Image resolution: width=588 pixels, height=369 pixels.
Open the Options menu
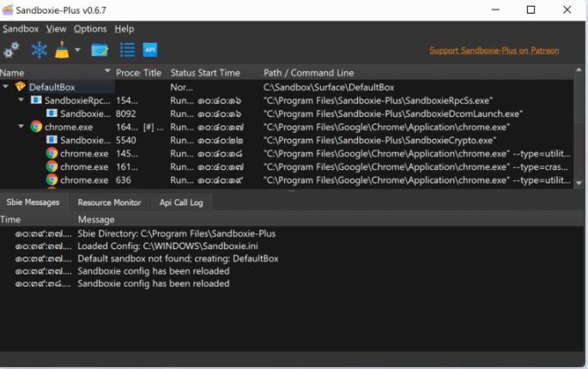coord(90,29)
